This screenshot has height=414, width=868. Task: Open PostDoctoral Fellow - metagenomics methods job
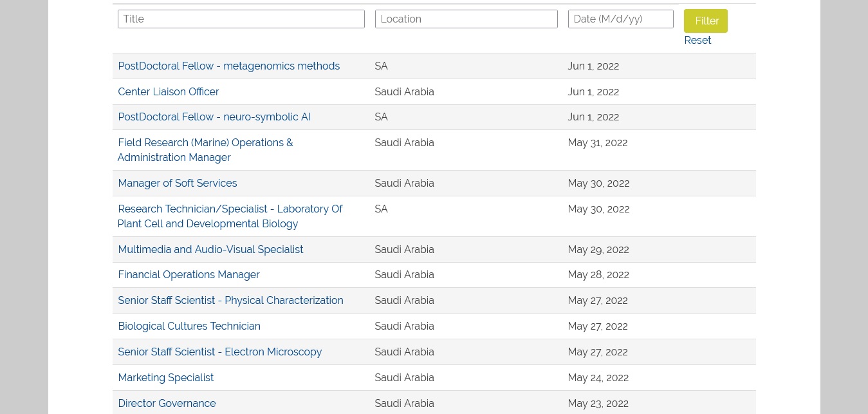pyautogui.click(x=228, y=66)
